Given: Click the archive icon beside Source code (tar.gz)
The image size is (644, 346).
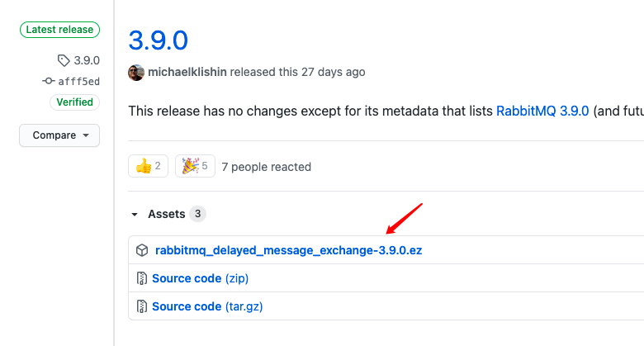Looking at the screenshot, I should coord(142,306).
